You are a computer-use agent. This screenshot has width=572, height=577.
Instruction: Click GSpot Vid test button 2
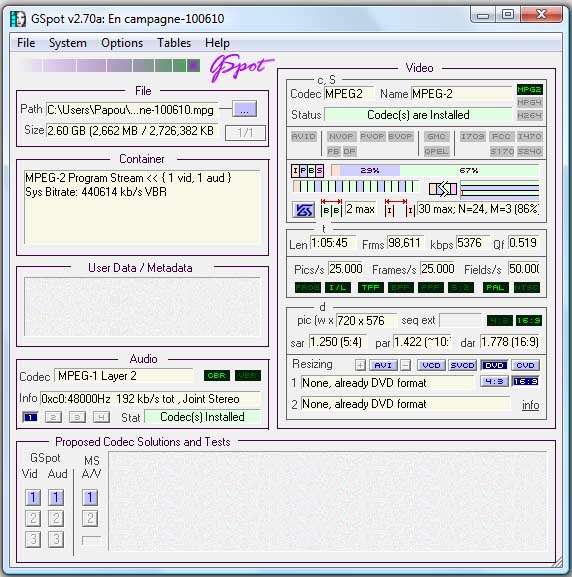33,518
